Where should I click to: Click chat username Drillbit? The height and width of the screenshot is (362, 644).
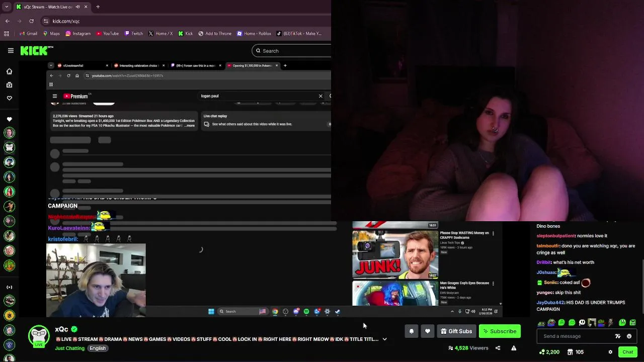coord(543,262)
